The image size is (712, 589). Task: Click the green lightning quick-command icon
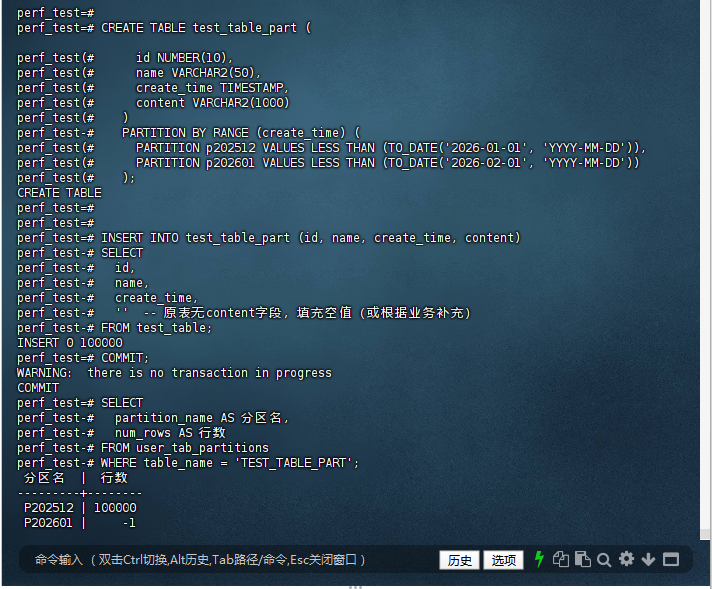[x=539, y=559]
